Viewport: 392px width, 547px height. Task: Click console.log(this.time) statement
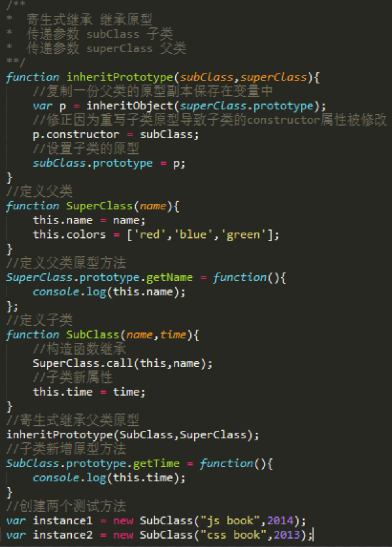click(x=109, y=478)
